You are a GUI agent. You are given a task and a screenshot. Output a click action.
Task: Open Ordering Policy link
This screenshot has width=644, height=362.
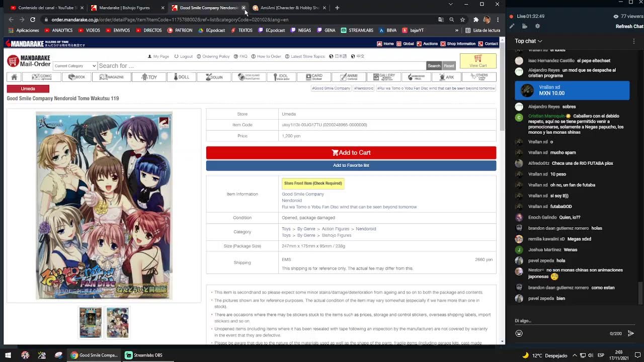click(213, 56)
